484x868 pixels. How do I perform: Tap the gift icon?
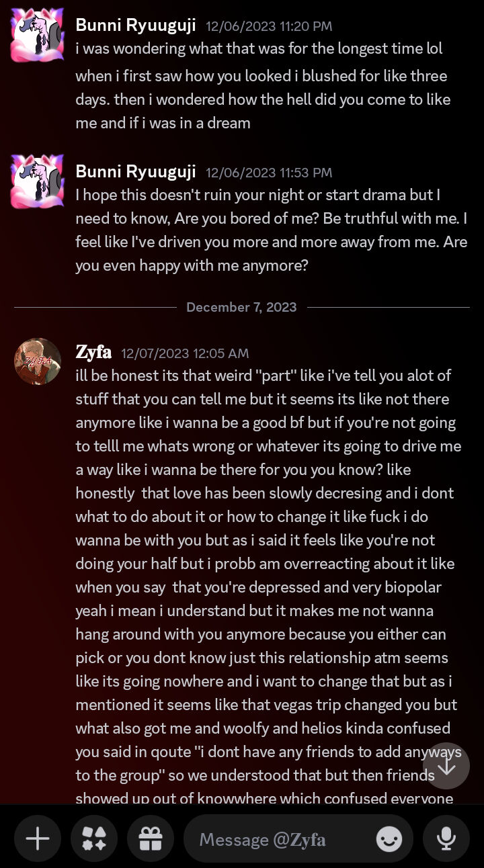[x=151, y=838]
